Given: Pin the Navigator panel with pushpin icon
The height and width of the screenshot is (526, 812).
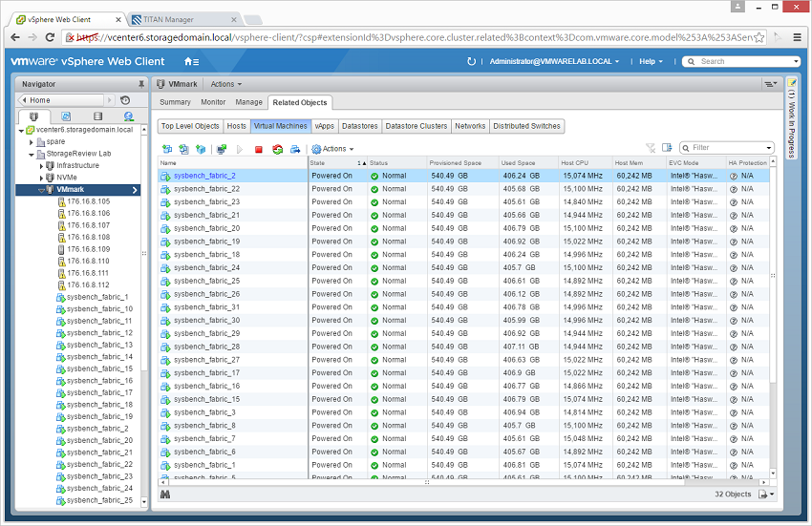Looking at the screenshot, I should tap(140, 84).
